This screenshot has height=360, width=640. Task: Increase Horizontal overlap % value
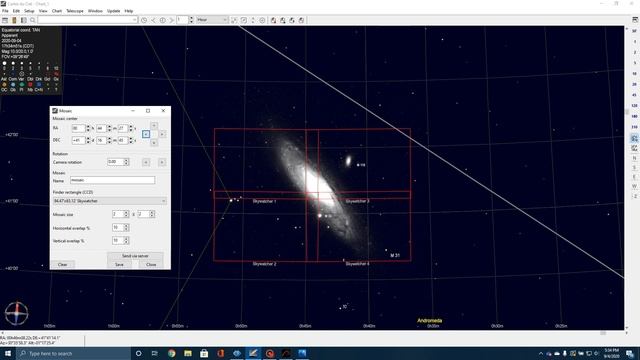pyautogui.click(x=126, y=226)
